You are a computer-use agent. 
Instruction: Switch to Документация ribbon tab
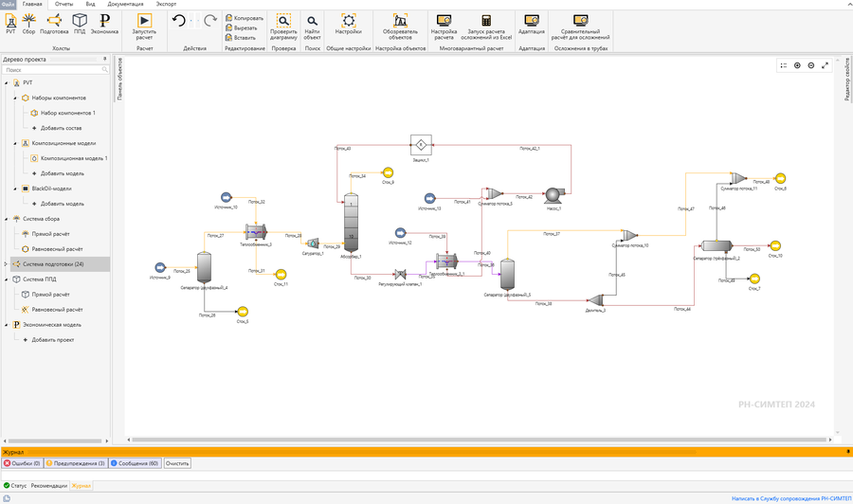tap(125, 4)
